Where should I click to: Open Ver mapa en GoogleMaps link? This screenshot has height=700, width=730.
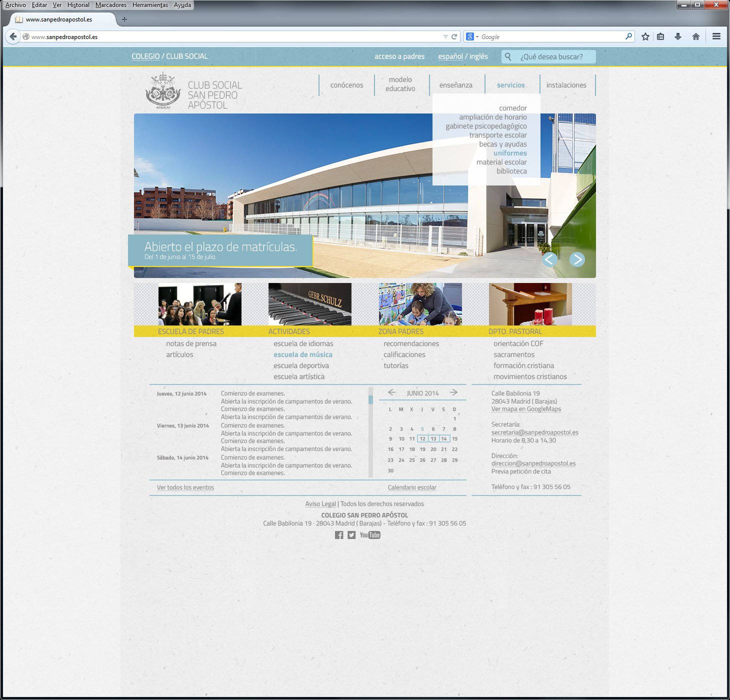tap(526, 408)
